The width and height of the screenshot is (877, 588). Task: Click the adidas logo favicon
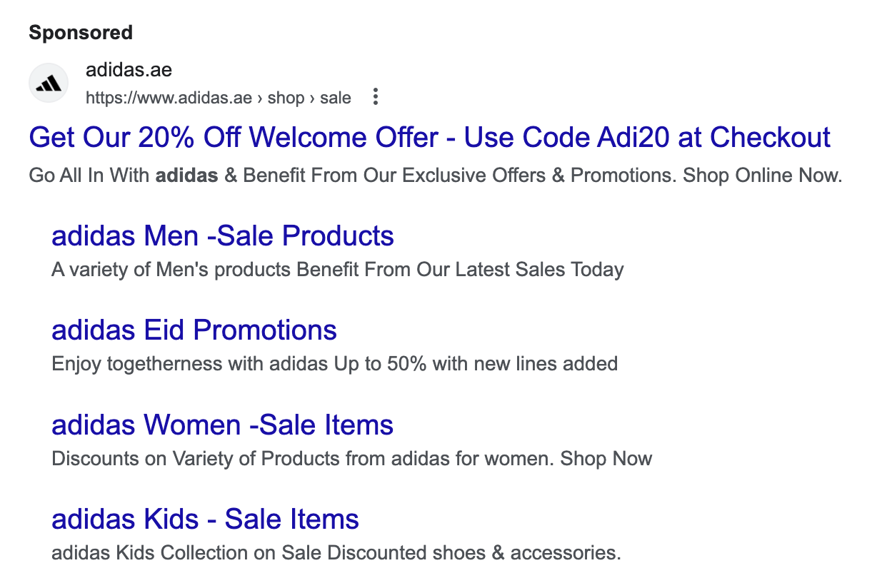[x=49, y=83]
